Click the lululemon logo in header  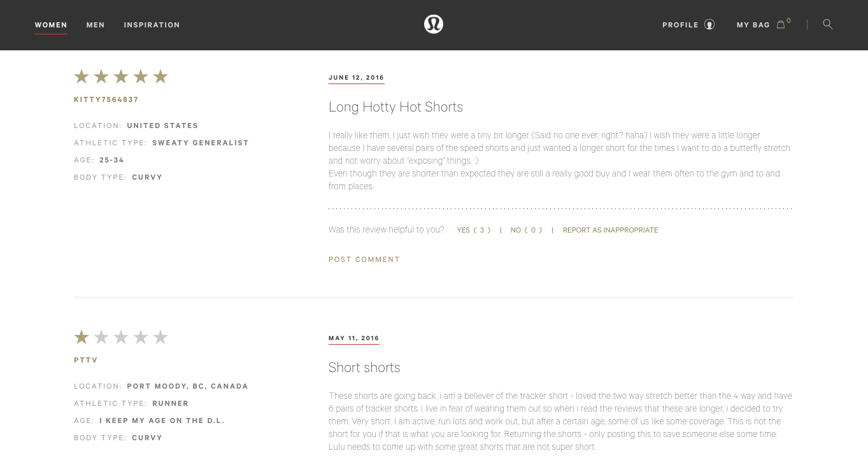(x=434, y=24)
